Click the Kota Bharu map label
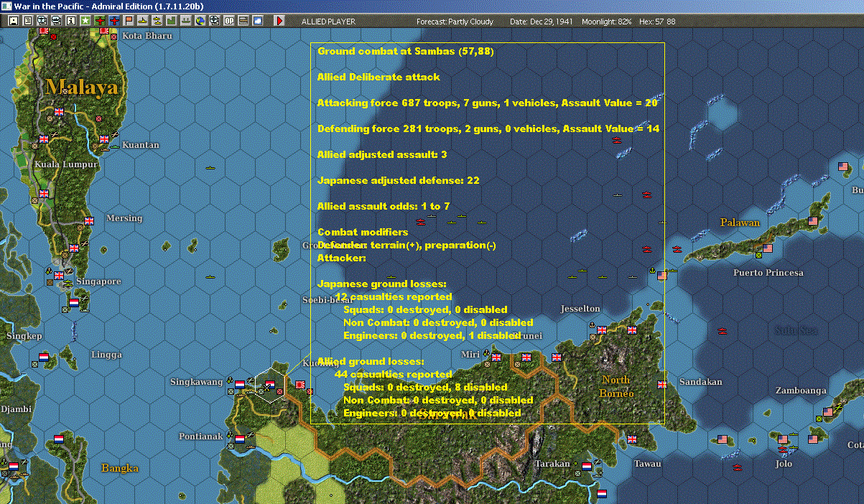Viewport: 864px width, 504px height. click(148, 35)
